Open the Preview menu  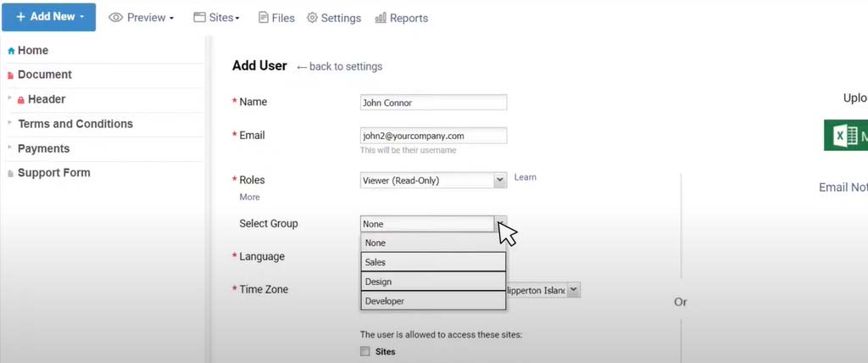click(x=142, y=18)
